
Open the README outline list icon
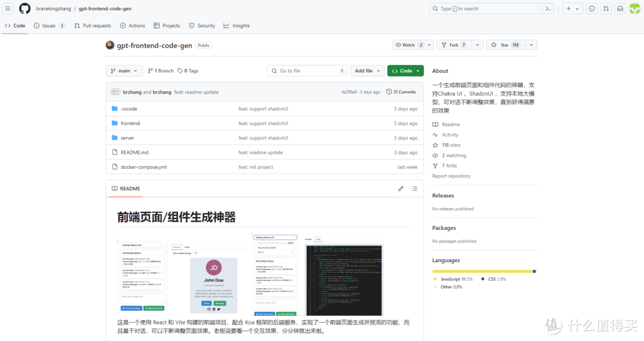[414, 188]
